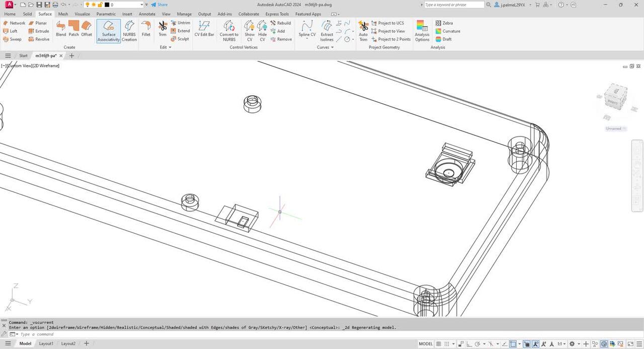This screenshot has height=349, width=644.
Task: Choose the Patch surface tool
Action: click(x=74, y=29)
